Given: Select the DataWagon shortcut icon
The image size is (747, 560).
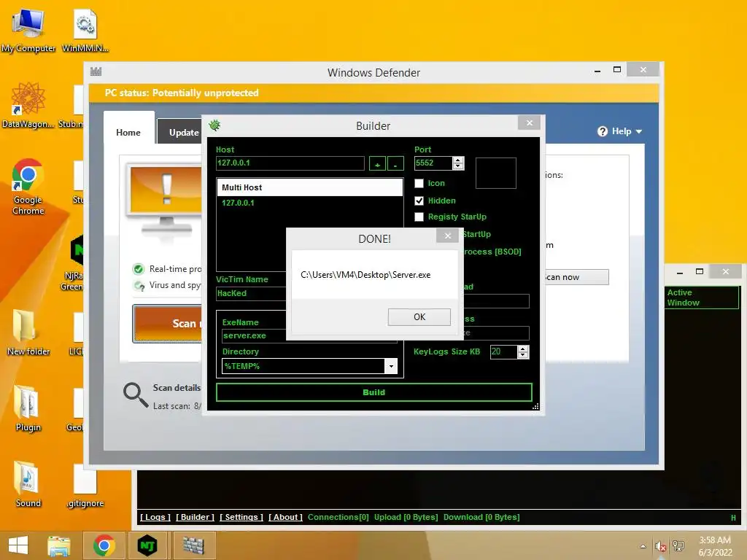Looking at the screenshot, I should [x=28, y=106].
